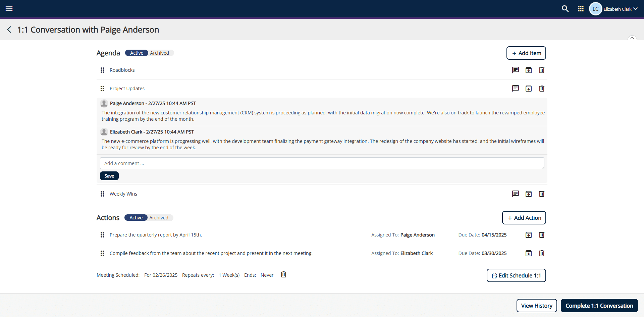Switch Actions to Archived tab

pyautogui.click(x=159, y=218)
